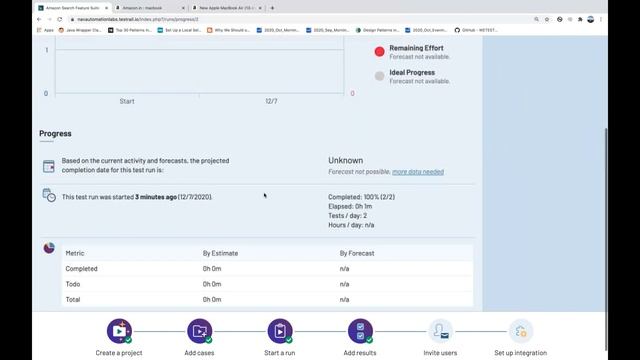Open the 2020_Sep_Mornin bookmark
The height and width of the screenshot is (360, 640).
pyautogui.click(x=328, y=30)
